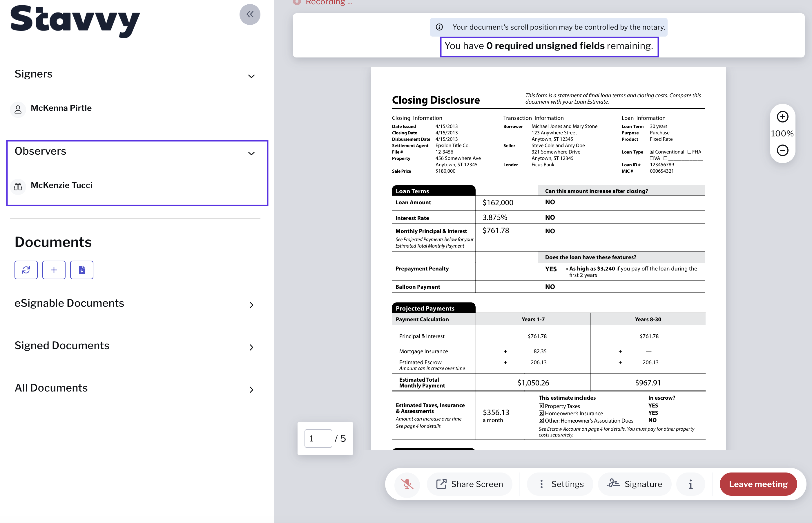Image resolution: width=812 pixels, height=523 pixels.
Task: Click the Homeowner's Association Dues checkbox
Action: click(541, 421)
